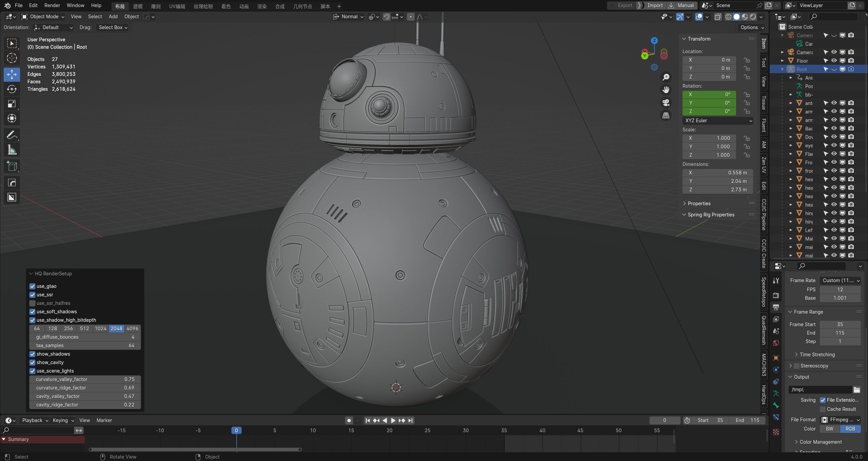Viewport: 868px width, 461px height.
Task: Open the output folder browser icon
Action: click(857, 390)
